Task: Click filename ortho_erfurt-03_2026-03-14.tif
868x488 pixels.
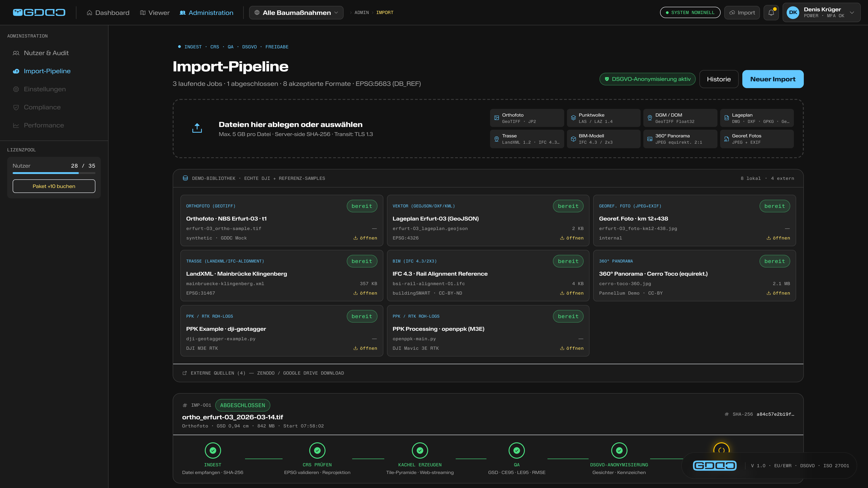Action: [233, 417]
